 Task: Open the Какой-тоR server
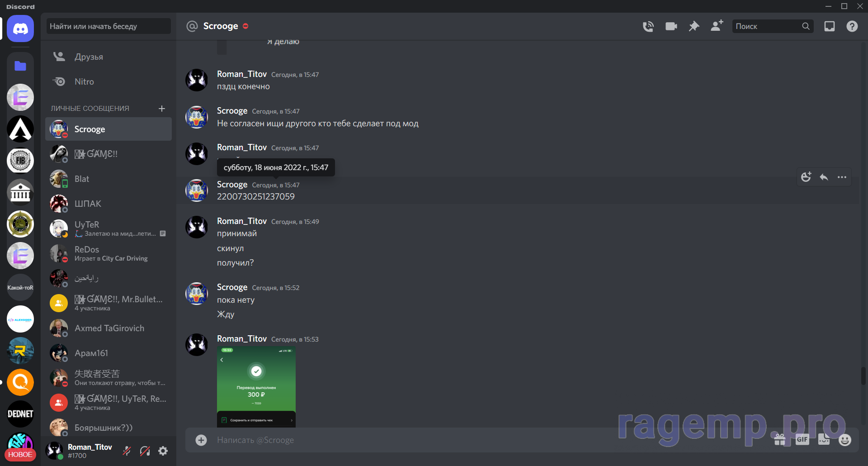point(20,287)
